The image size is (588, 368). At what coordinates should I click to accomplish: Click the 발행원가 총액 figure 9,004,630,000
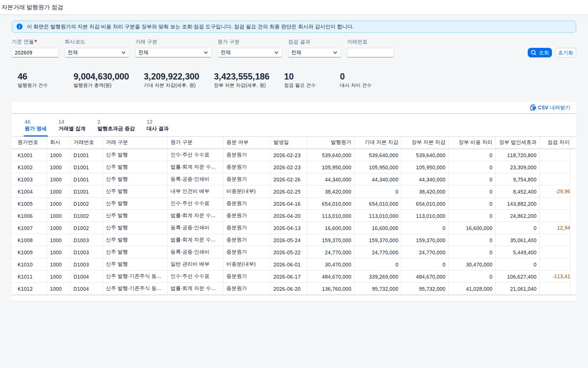click(x=101, y=77)
